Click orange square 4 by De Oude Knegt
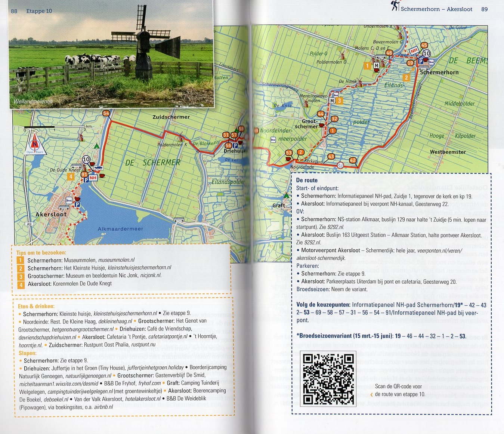 coord(70,176)
